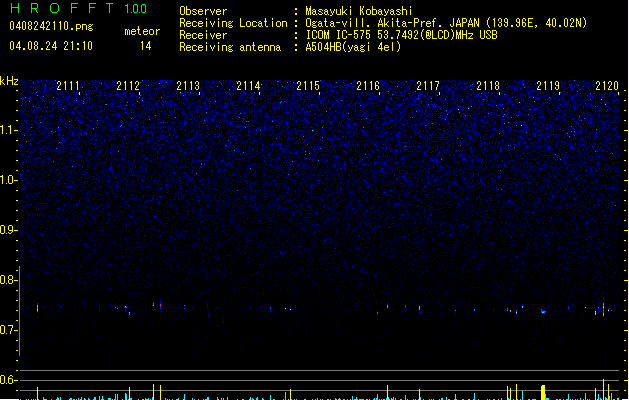Click the 2120 time axis marker
This screenshot has height=400, width=629.
[x=607, y=85]
